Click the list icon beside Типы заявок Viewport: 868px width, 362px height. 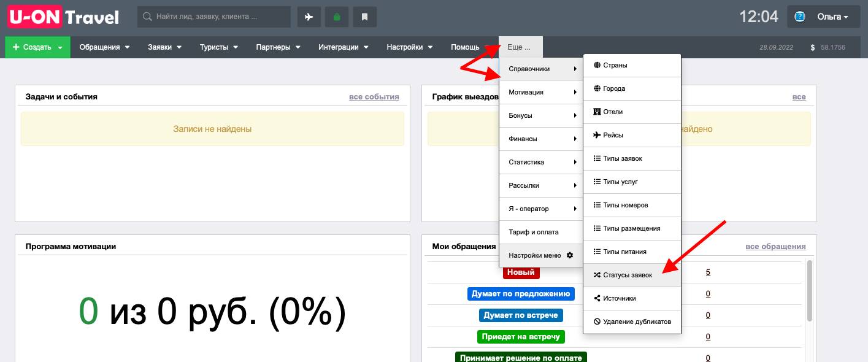tap(597, 158)
